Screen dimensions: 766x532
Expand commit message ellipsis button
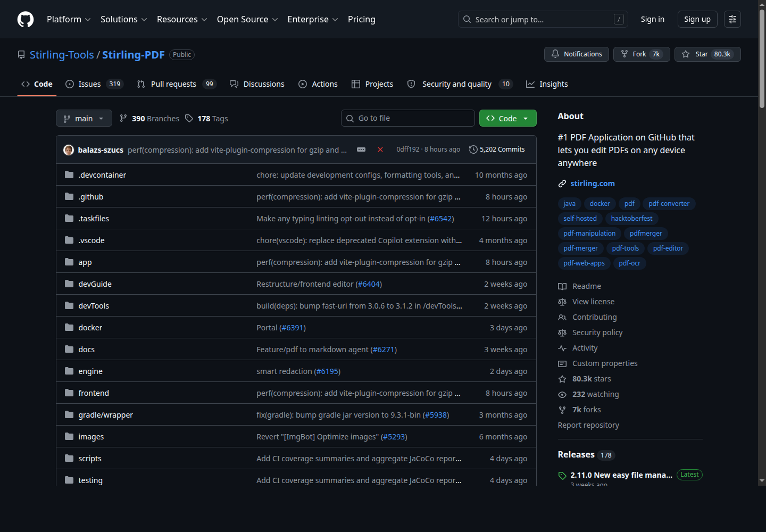(x=361, y=149)
